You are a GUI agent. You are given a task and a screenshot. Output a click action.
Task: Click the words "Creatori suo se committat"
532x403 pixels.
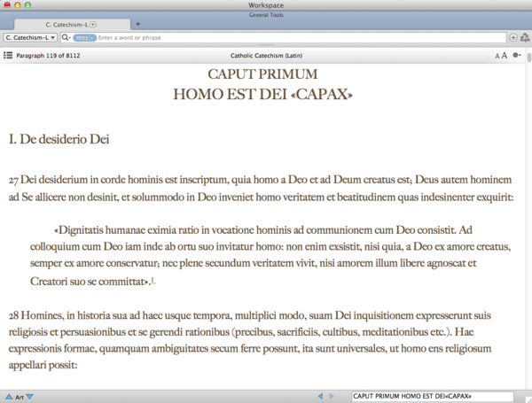click(x=88, y=282)
